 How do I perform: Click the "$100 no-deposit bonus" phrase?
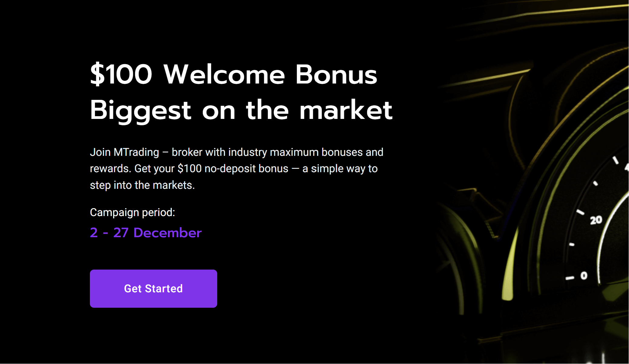[233, 169]
